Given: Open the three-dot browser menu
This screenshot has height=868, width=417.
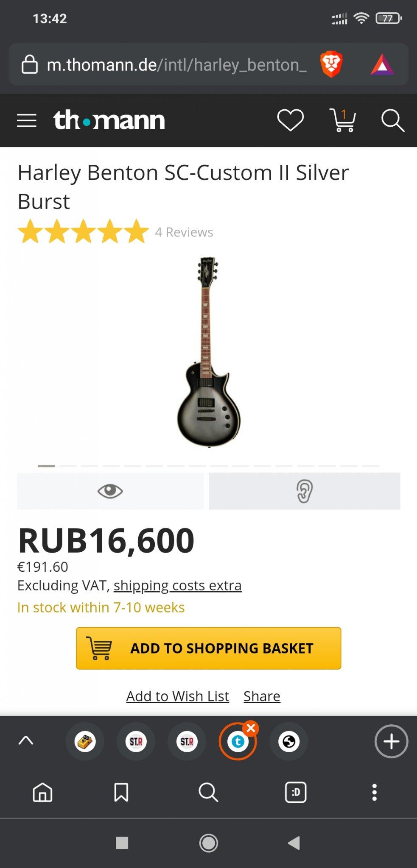Looking at the screenshot, I should pyautogui.click(x=374, y=792).
